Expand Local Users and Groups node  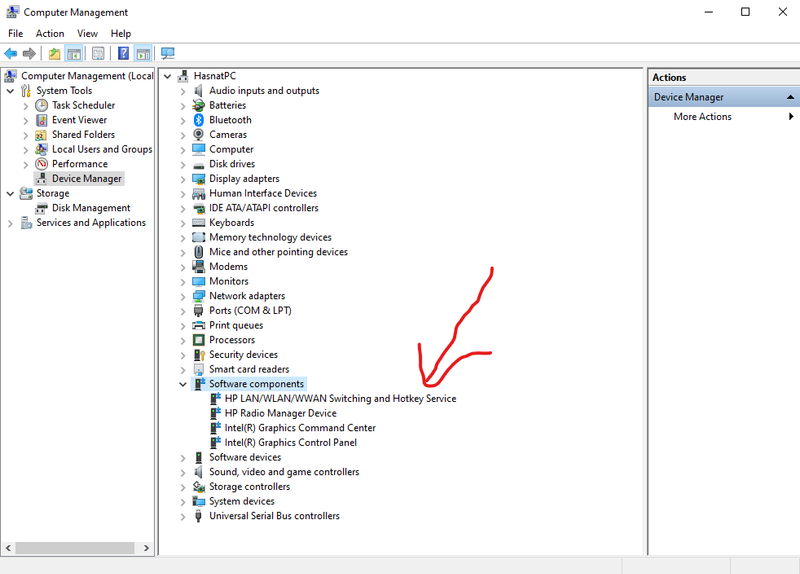26,150
